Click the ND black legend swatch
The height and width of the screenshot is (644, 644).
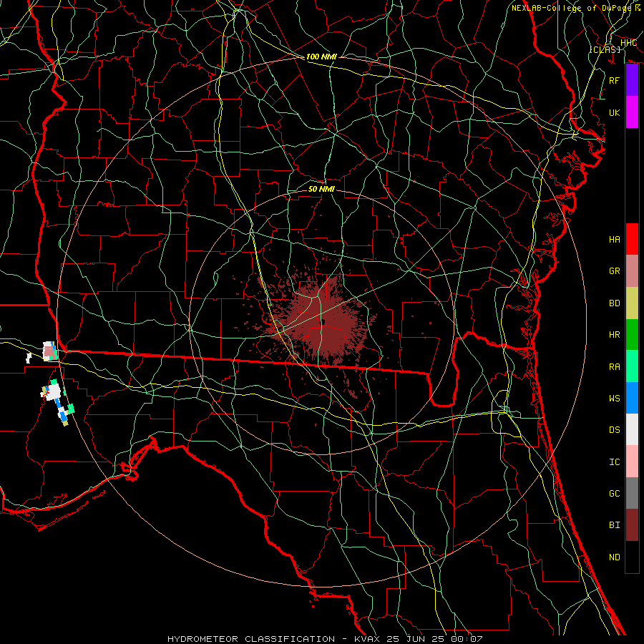(632, 557)
